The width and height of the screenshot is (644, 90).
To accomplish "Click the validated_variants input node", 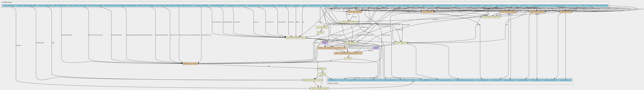I will point(390,5).
